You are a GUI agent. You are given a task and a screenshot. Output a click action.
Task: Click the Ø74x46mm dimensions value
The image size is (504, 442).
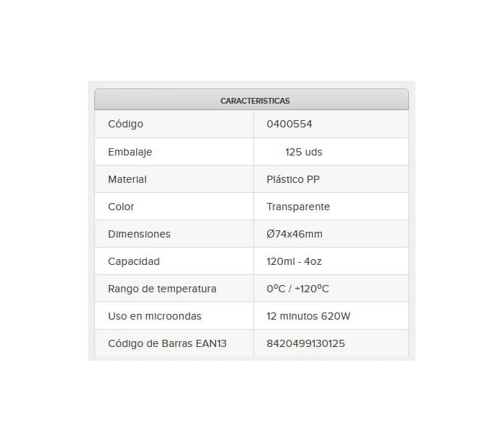tap(294, 234)
